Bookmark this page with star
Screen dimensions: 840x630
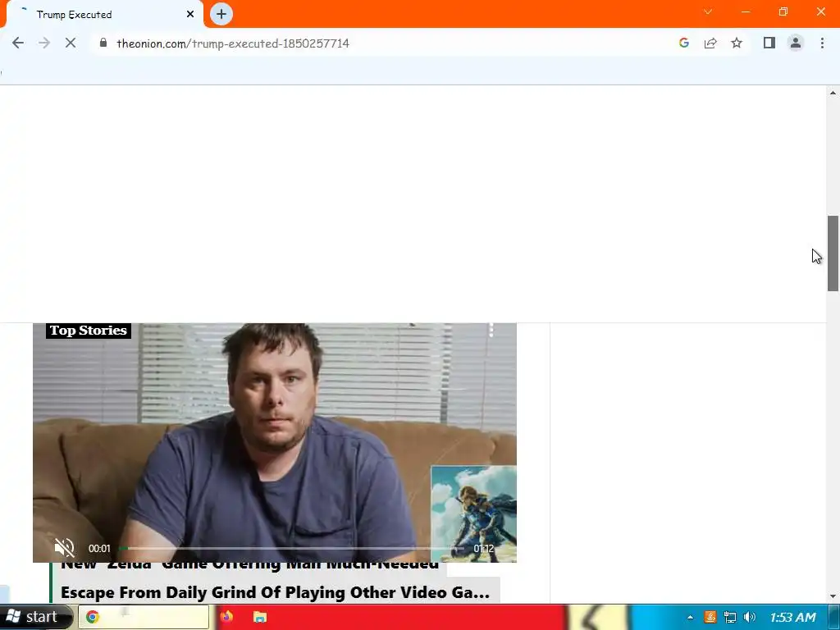point(737,43)
